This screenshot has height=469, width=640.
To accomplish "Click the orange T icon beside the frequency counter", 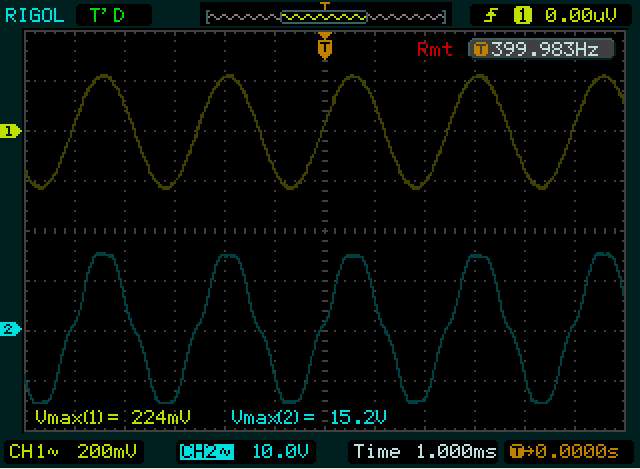I will 480,49.
